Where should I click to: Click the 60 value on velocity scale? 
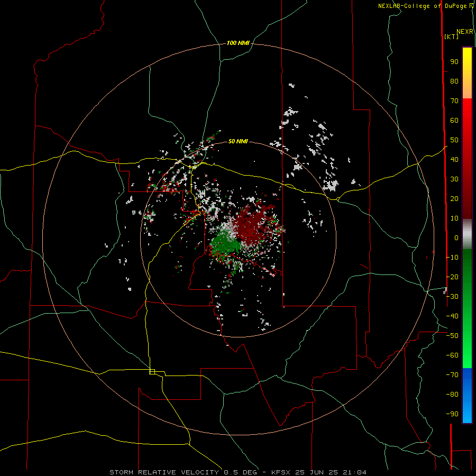pos(454,120)
